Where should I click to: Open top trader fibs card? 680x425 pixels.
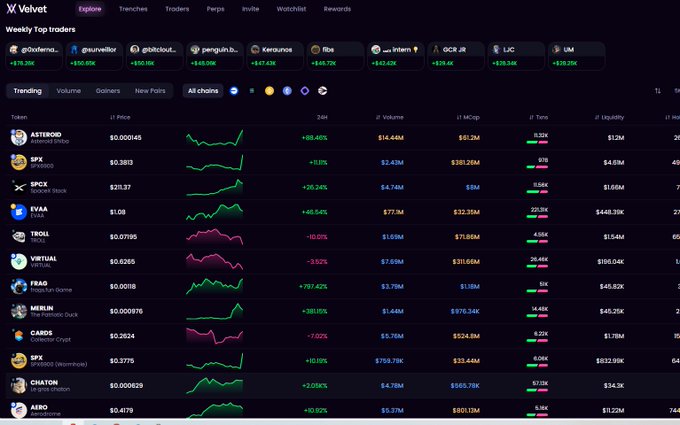click(x=335, y=56)
